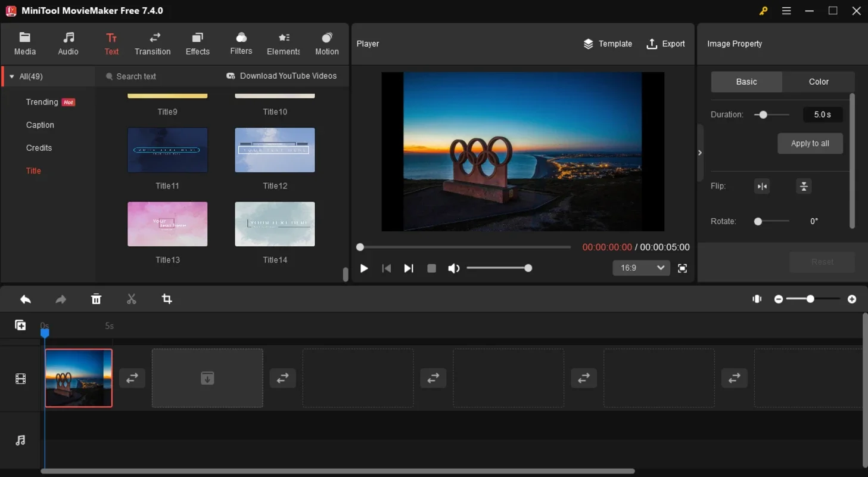Collapse the Image Property panel arrow
This screenshot has width=868, height=477.
700,153
